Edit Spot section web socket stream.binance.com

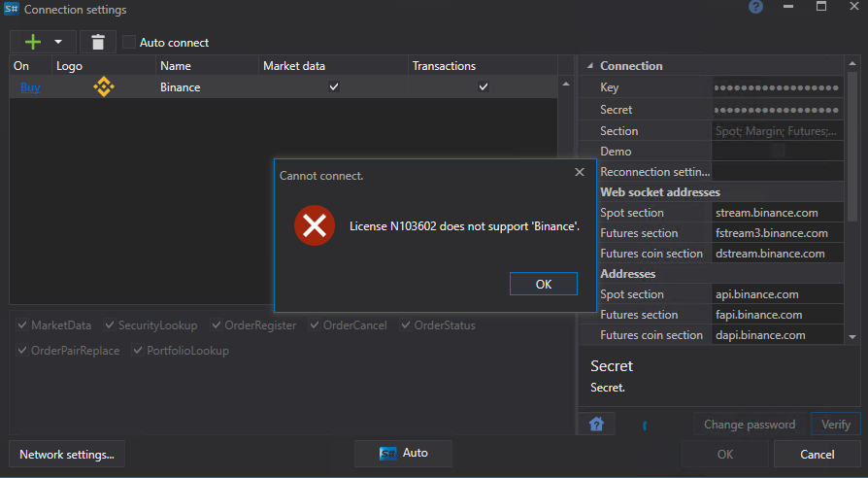(x=777, y=213)
